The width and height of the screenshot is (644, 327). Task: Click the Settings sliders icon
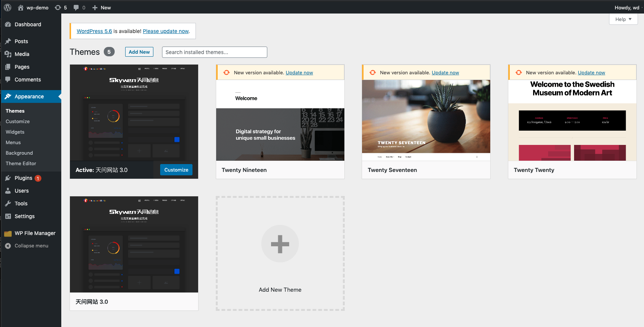click(x=8, y=216)
